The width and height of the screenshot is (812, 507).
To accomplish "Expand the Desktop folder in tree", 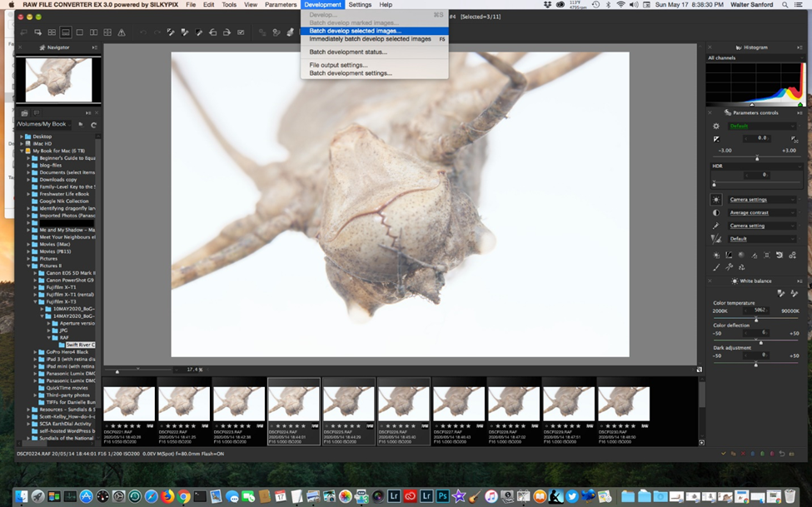I will tap(22, 137).
